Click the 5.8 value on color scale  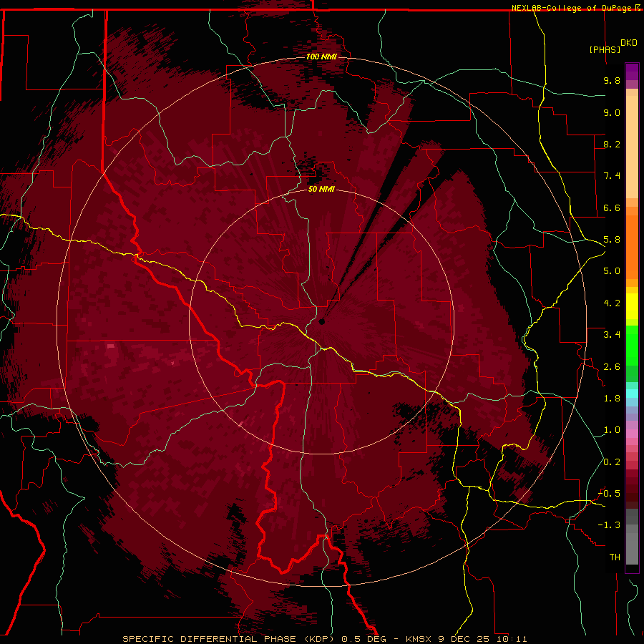tap(612, 240)
